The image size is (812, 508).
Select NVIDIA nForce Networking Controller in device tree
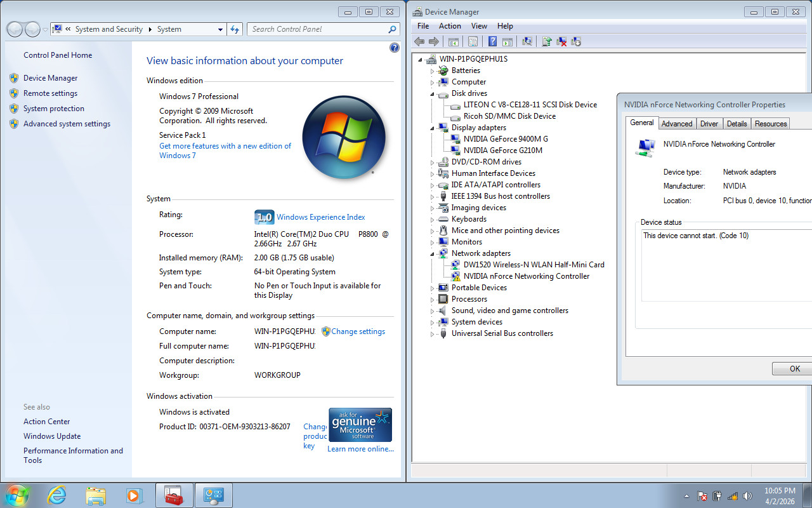(x=527, y=276)
